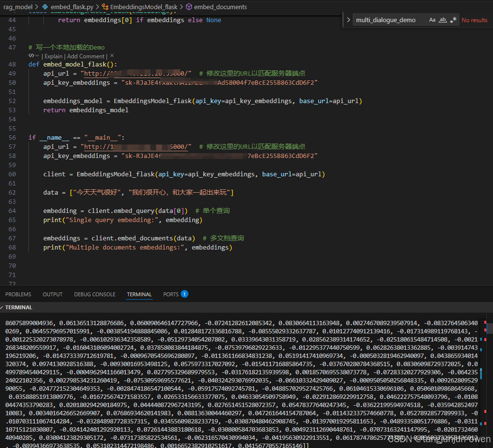Click the 'if __name__ == "__main__":' line
Image resolution: width=493 pixels, height=448 pixels.
click(77, 138)
